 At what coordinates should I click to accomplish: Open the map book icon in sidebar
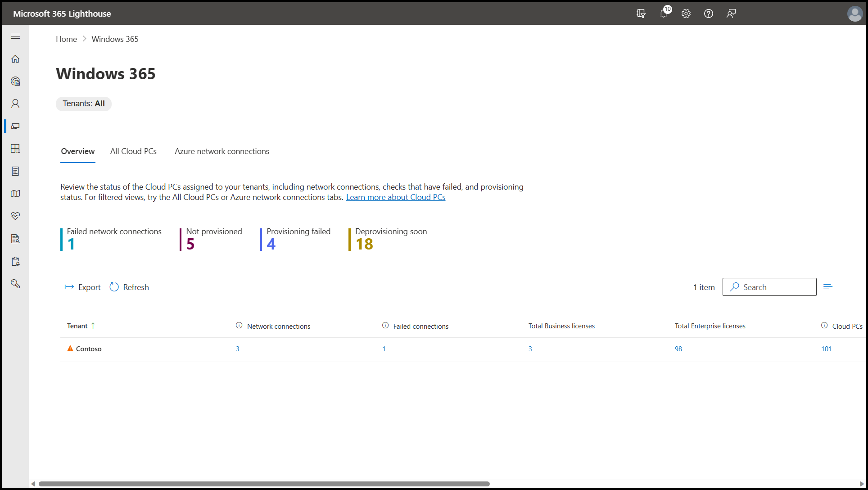point(15,194)
